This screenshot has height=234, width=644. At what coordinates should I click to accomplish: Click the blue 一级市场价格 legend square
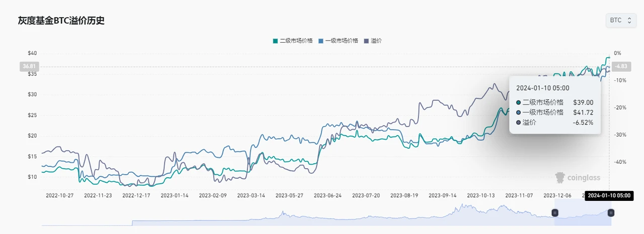tap(321, 41)
